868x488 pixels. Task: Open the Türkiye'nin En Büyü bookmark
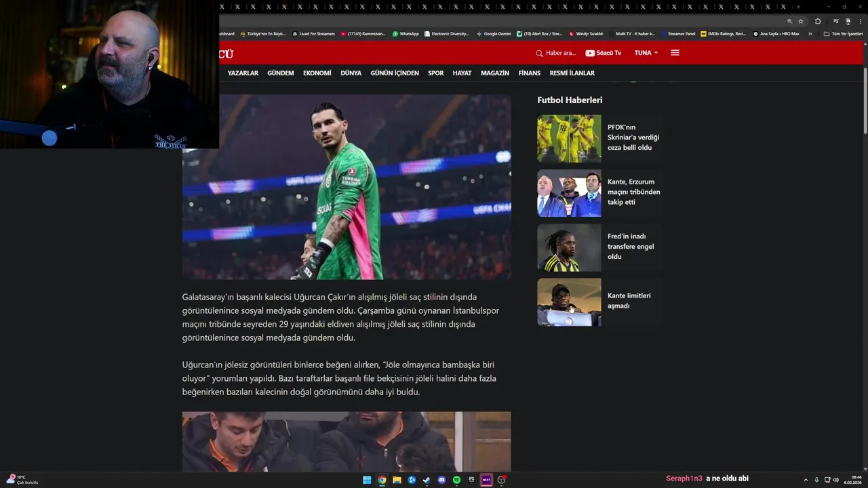click(263, 34)
